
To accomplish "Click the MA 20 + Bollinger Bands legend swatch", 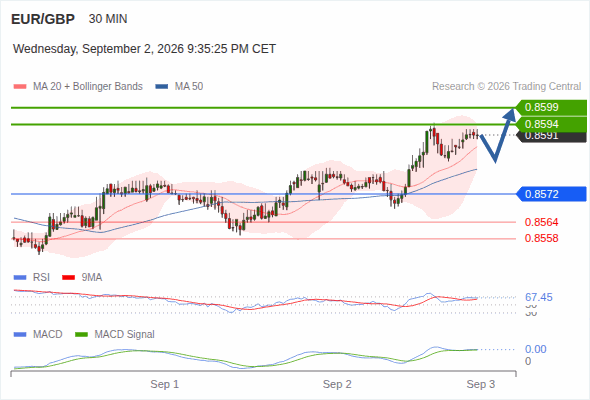I will click(20, 87).
